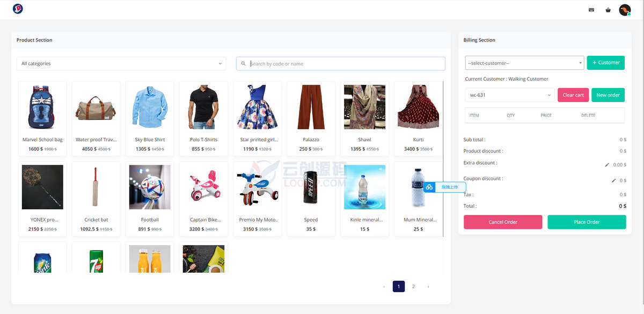Select the 7up can product

tap(96, 259)
